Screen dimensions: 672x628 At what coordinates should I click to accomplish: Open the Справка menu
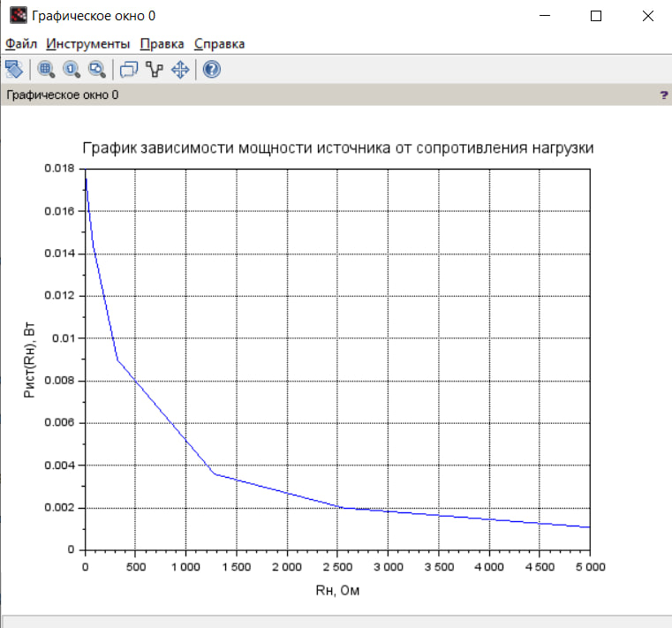pos(219,44)
